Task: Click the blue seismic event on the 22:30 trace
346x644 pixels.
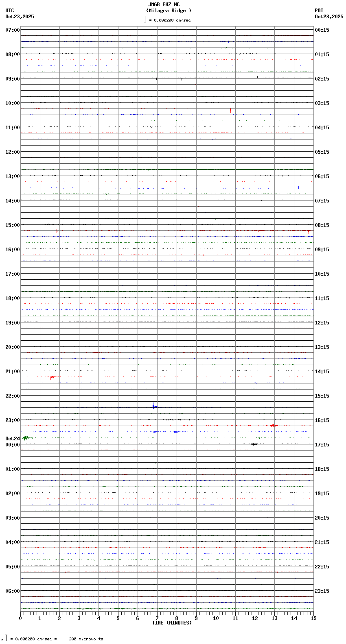Action: pyautogui.click(x=154, y=406)
